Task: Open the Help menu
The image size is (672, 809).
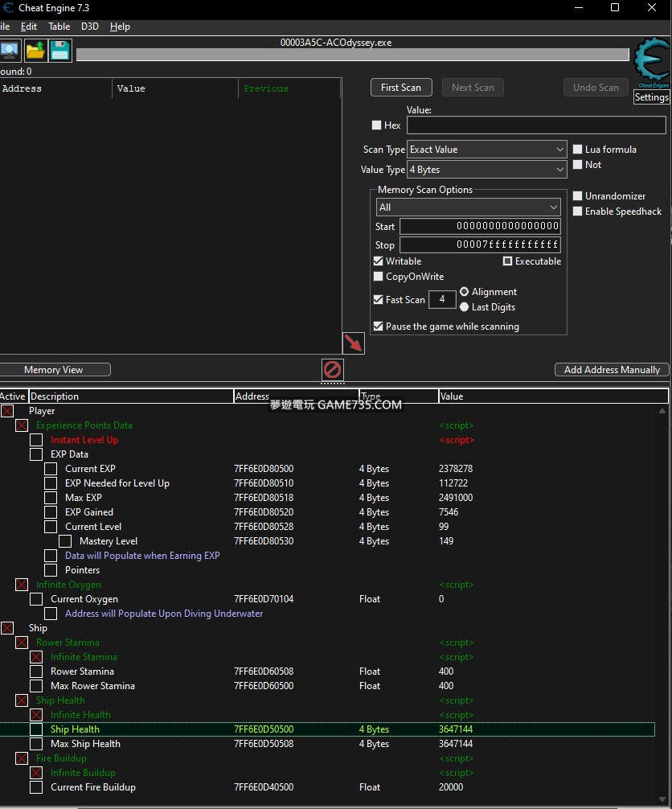Action: point(120,27)
